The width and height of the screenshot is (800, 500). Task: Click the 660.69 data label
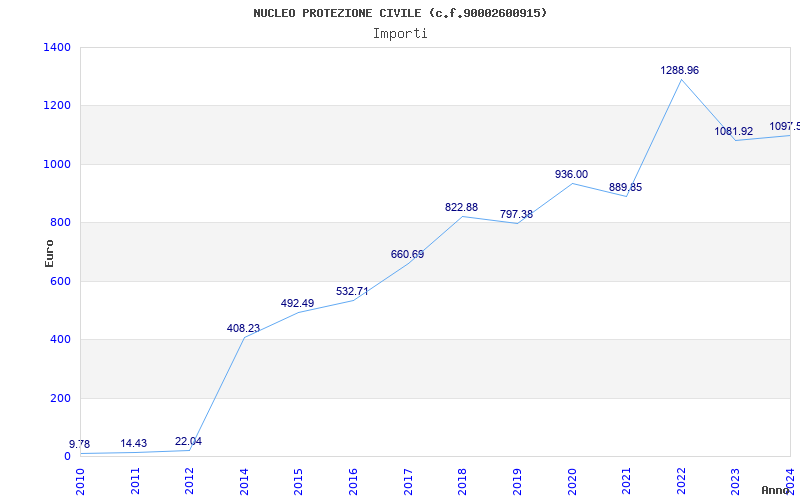(x=407, y=255)
